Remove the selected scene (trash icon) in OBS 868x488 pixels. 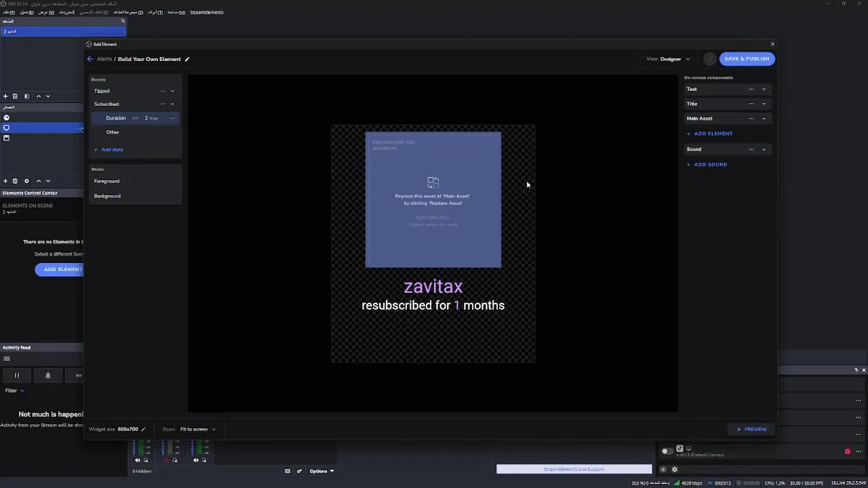coord(15,96)
